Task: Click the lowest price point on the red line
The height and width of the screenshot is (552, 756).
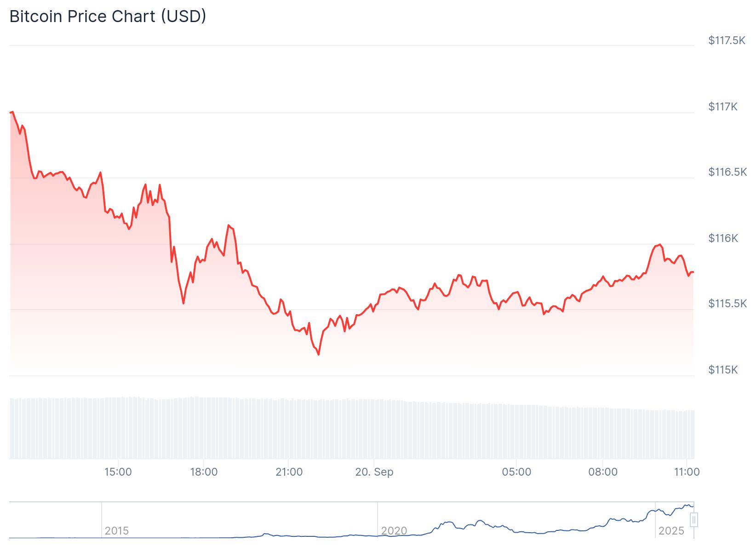Action: pyautogui.click(x=319, y=354)
